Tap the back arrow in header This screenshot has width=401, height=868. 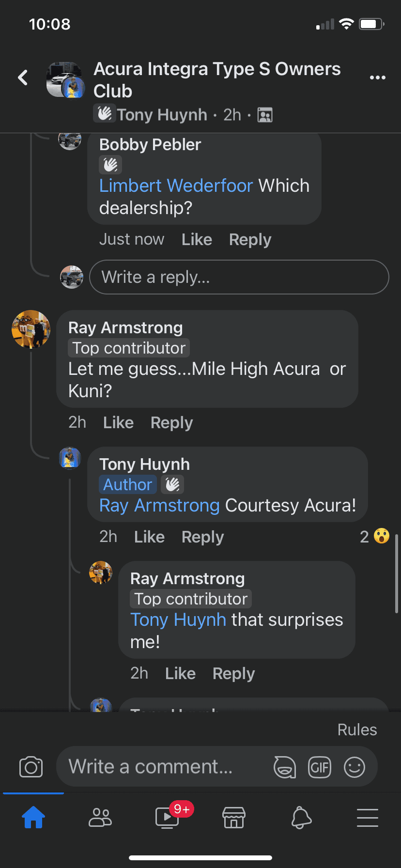(23, 77)
